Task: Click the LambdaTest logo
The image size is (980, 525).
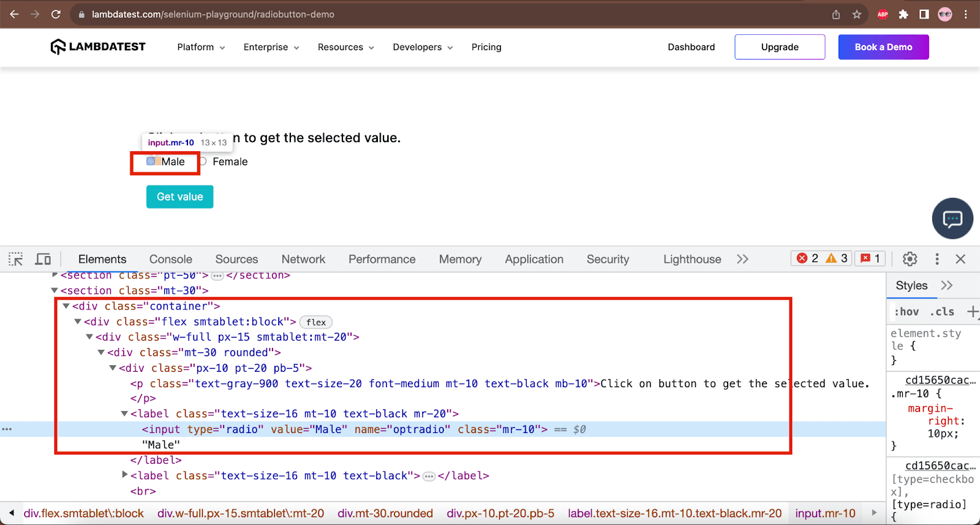Action: coord(98,47)
